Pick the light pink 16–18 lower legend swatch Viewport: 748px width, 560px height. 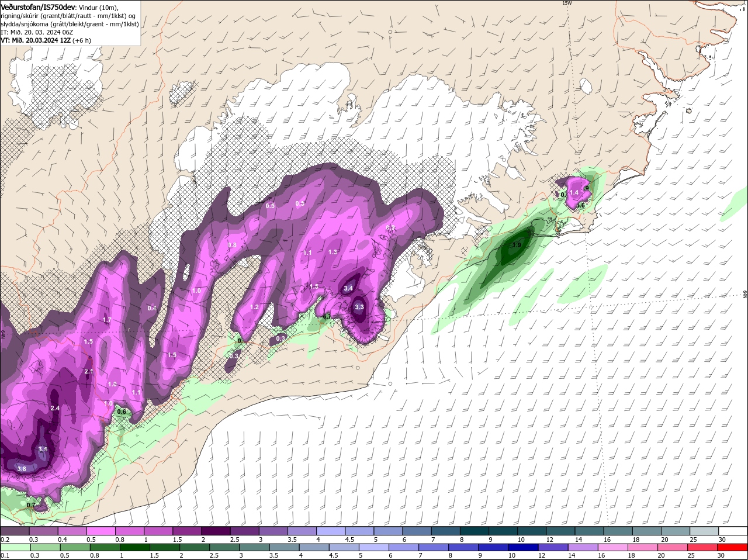pos(614,548)
